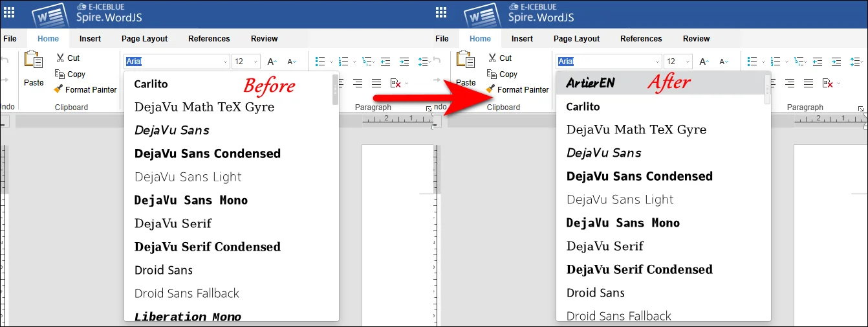Click the Paste icon in the After panel
This screenshot has height=327, width=868.
tap(466, 60)
